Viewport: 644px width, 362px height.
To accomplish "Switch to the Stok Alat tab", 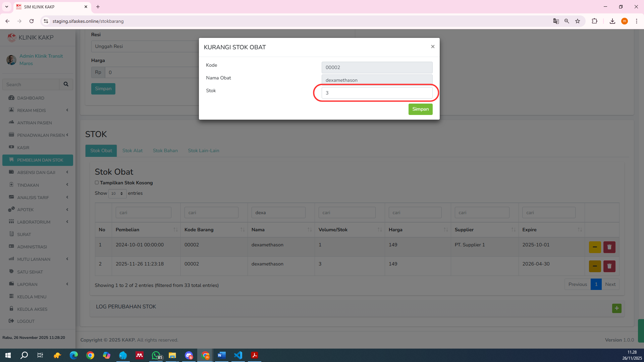I will click(x=132, y=150).
